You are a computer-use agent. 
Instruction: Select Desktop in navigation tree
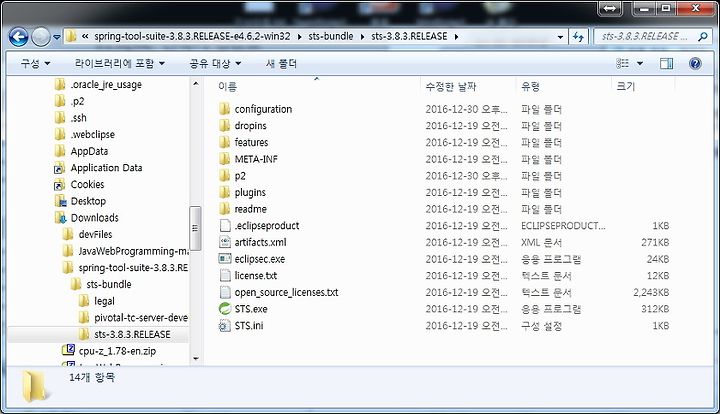[88, 201]
